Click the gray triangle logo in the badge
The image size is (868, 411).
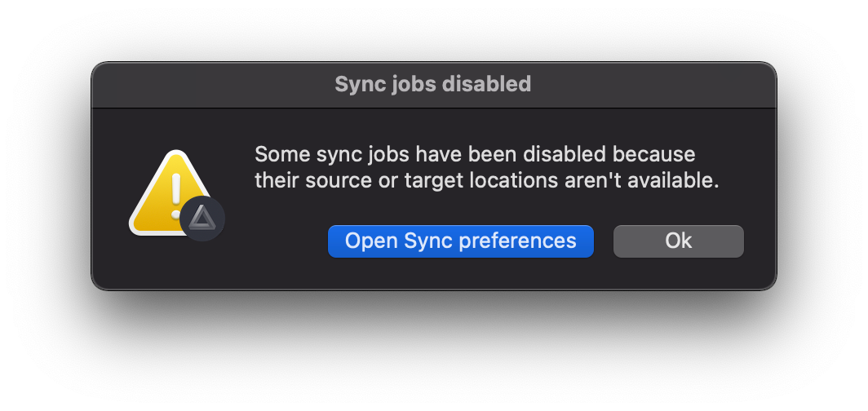click(202, 218)
